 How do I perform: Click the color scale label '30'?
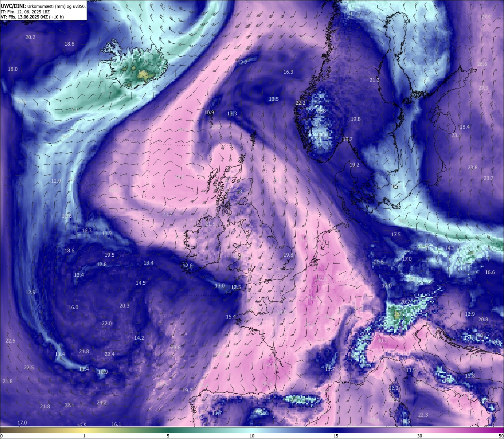(420, 436)
